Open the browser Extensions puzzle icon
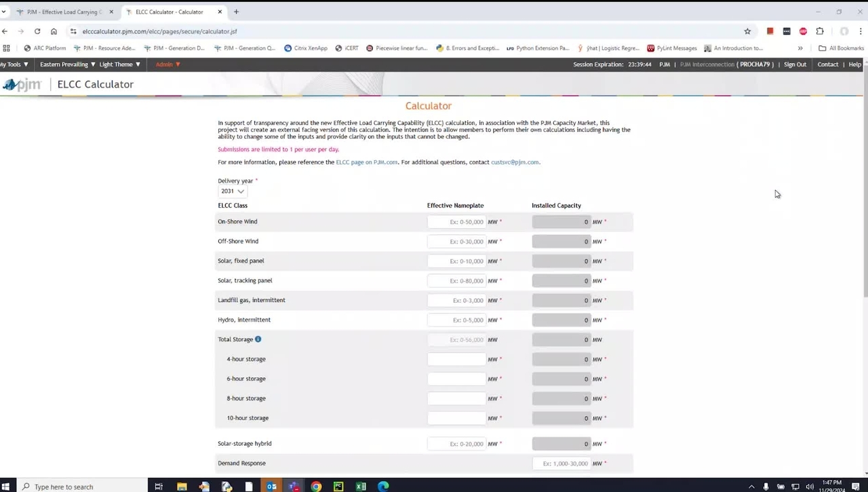This screenshot has width=868, height=492. 820,31
